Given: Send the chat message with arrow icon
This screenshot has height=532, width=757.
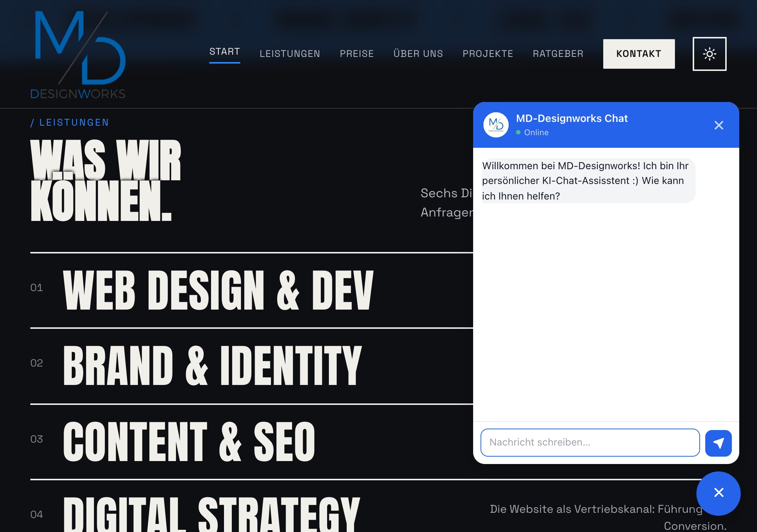Looking at the screenshot, I should coord(718,443).
